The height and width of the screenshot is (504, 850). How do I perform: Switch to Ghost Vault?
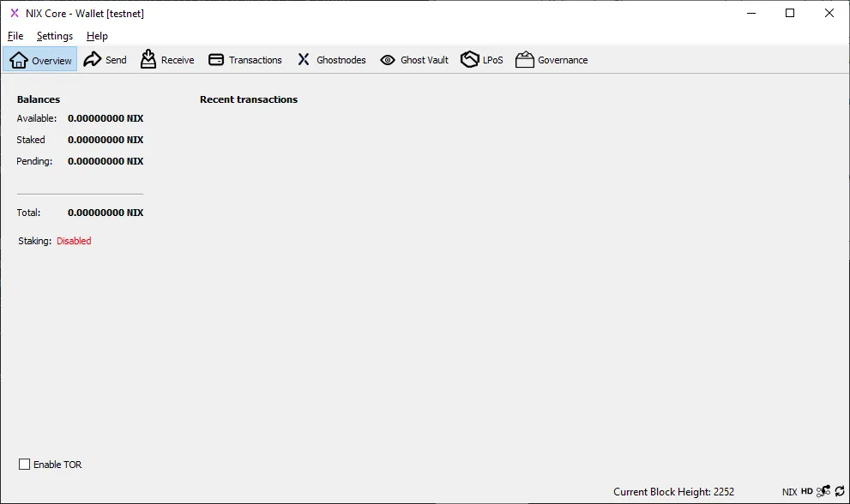tap(414, 60)
